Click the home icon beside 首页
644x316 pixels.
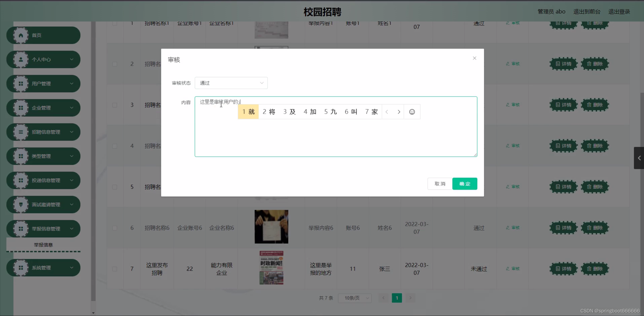tap(21, 35)
